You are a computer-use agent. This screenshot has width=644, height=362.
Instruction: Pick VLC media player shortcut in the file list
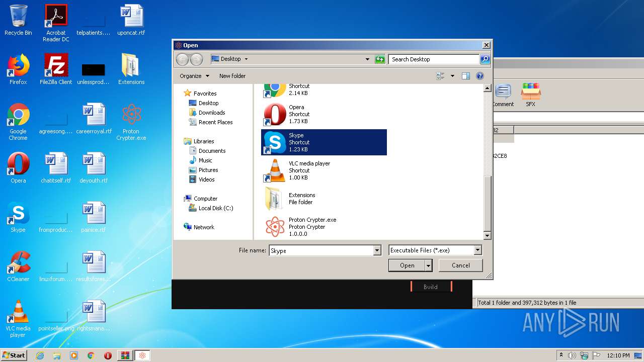point(324,170)
